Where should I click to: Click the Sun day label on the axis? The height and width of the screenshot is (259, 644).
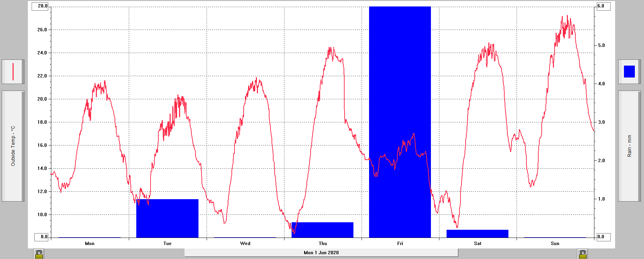point(555,243)
